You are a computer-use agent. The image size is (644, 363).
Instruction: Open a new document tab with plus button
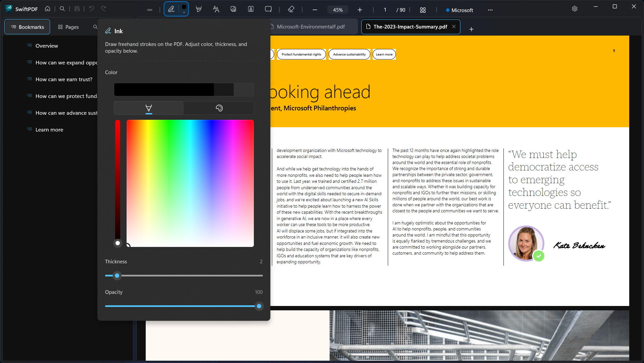coord(471,29)
